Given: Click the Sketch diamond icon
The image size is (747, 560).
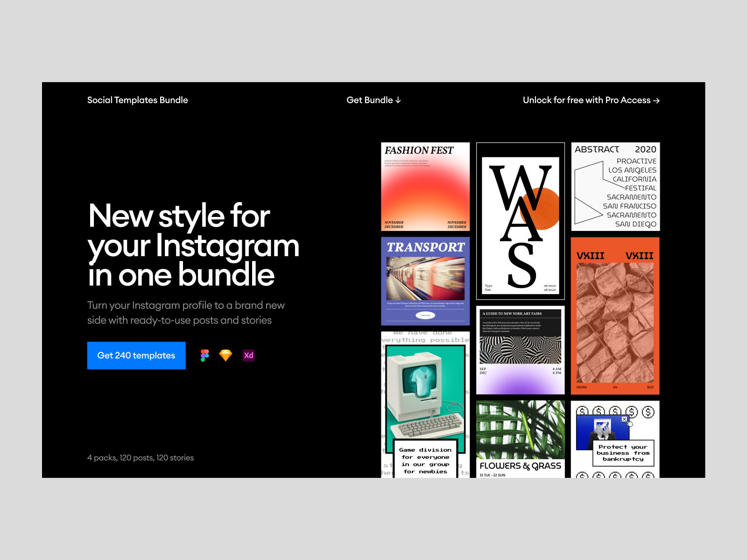Looking at the screenshot, I should 226,356.
